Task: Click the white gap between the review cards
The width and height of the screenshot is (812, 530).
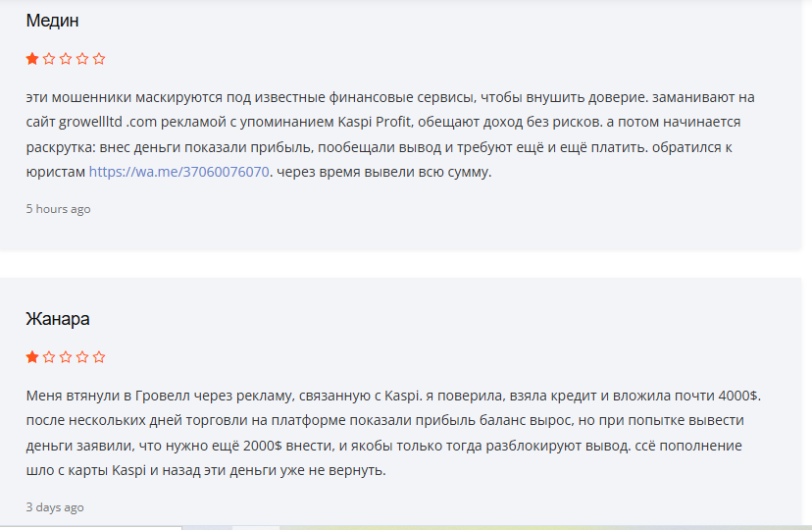Action: [x=406, y=264]
